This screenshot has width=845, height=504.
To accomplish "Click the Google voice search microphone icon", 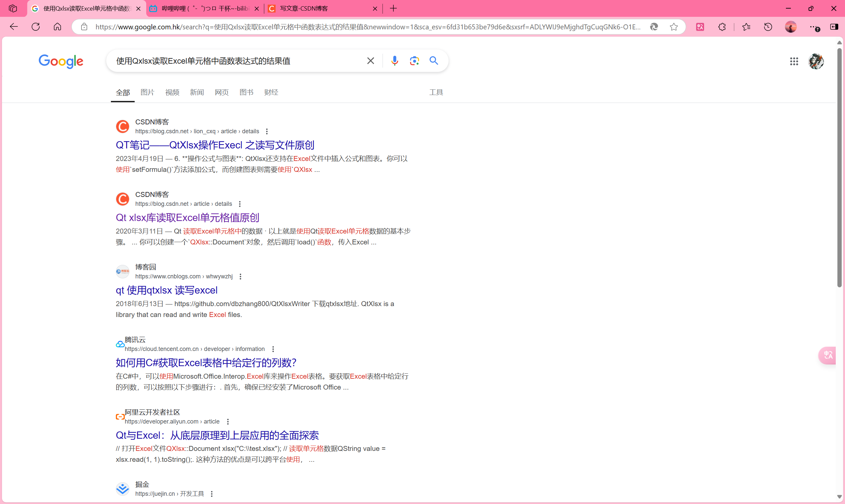I will [x=394, y=61].
